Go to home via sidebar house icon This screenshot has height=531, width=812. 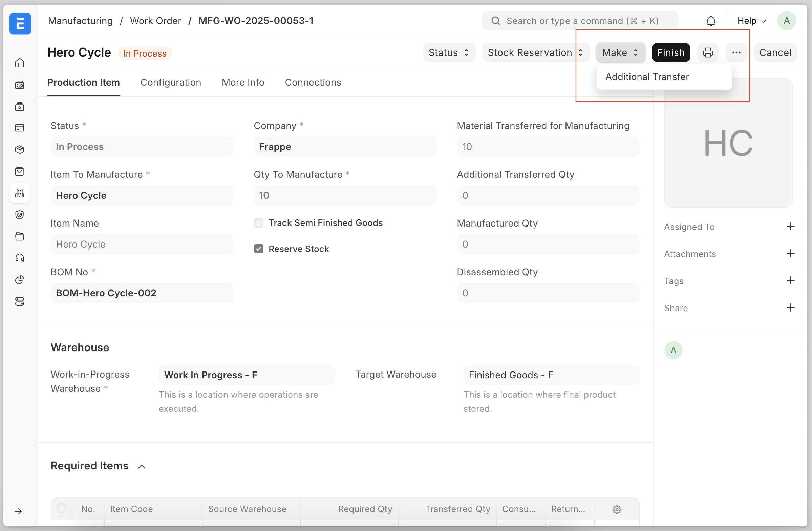pos(20,63)
